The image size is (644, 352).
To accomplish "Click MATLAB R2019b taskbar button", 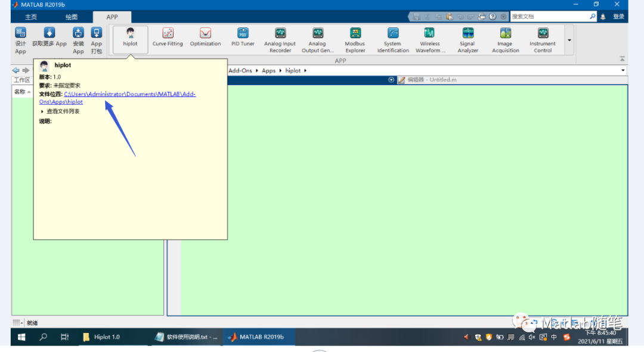I will point(258,337).
